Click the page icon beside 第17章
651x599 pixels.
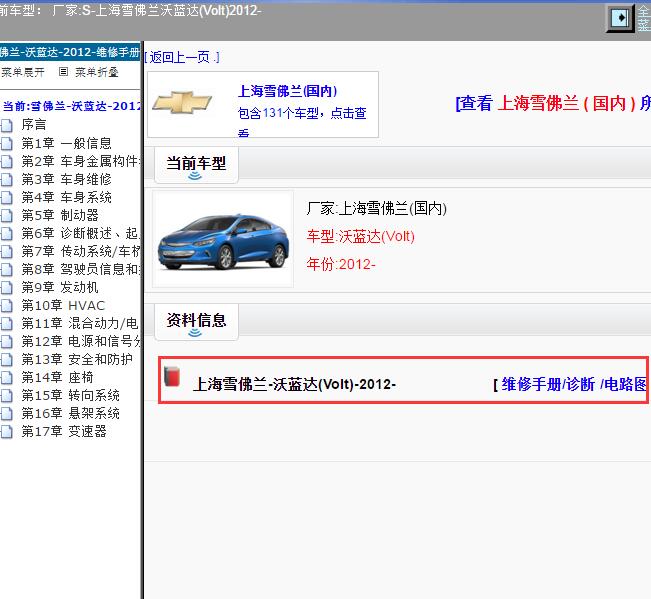pos(7,432)
